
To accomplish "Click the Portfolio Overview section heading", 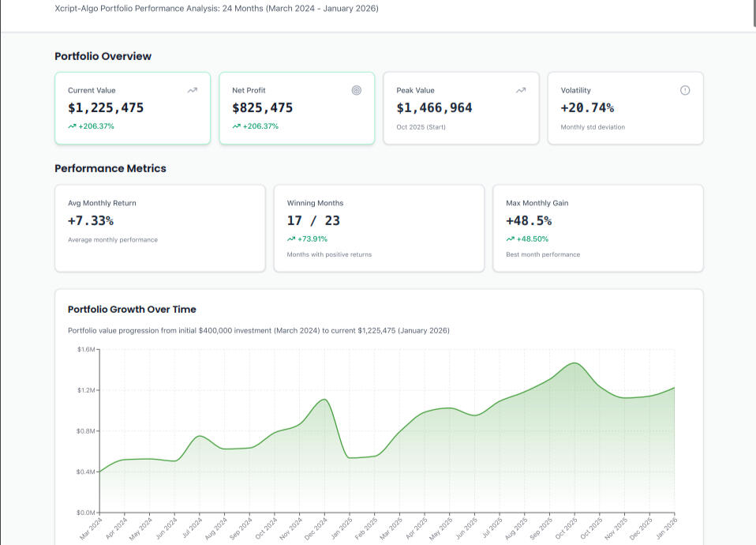I will pyautogui.click(x=103, y=56).
